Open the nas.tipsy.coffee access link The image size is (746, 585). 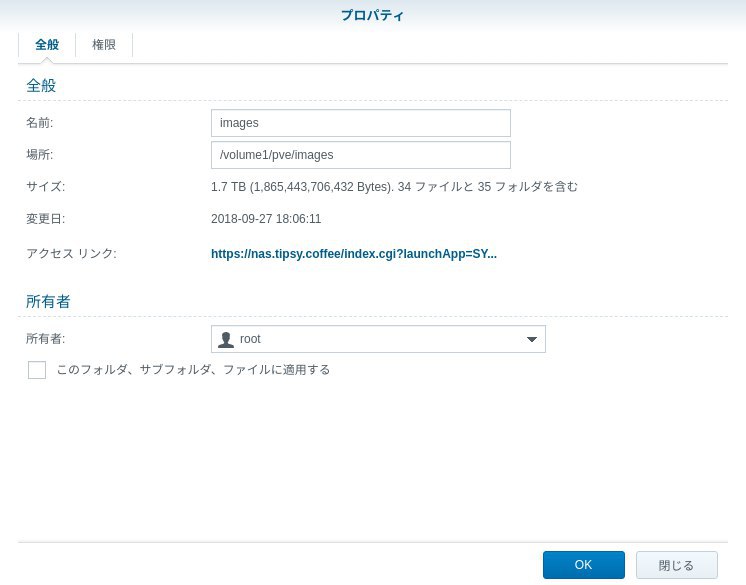click(x=353, y=254)
